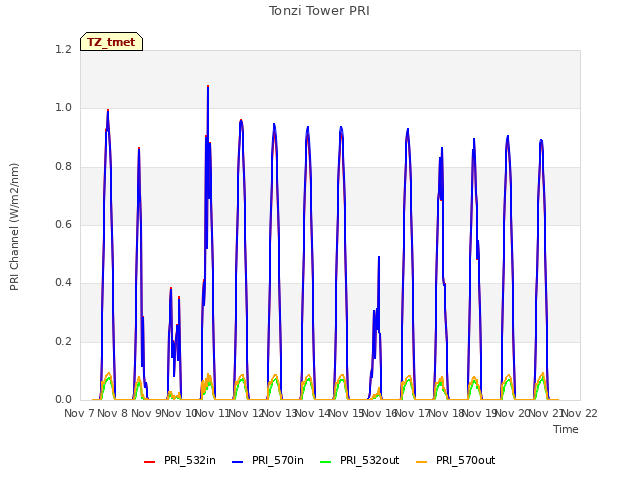Click the green PRI_532out legend swatch

click(326, 462)
